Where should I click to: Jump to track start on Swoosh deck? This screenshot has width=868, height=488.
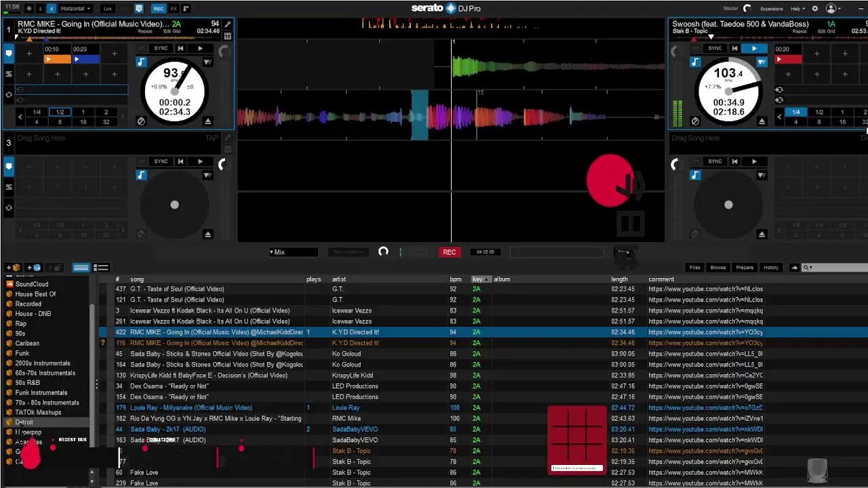[734, 49]
